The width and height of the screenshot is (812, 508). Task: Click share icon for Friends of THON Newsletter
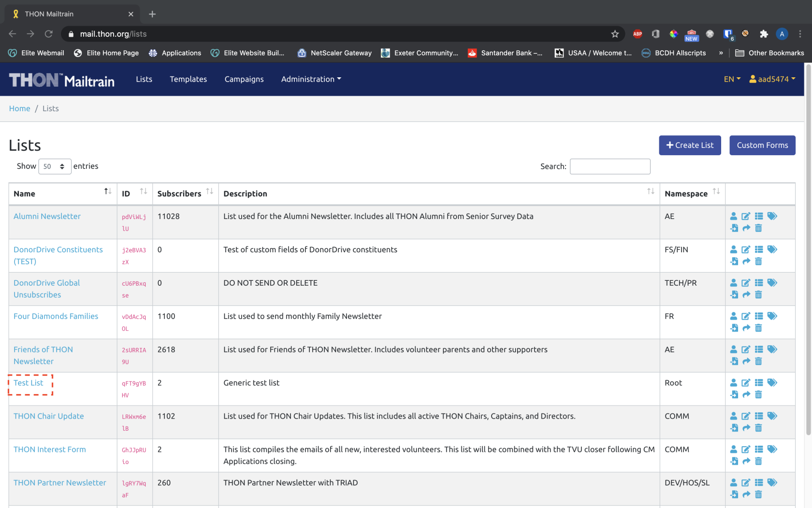[746, 361]
